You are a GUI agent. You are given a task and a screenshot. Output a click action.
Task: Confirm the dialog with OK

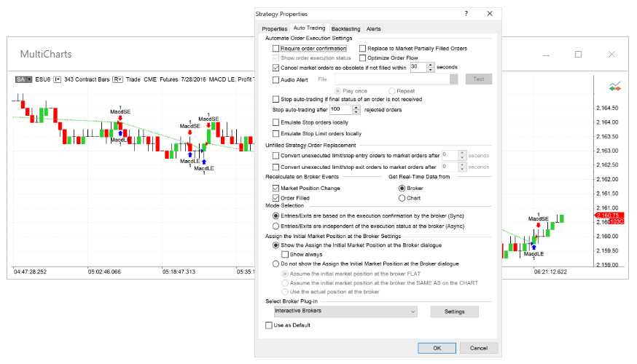pos(437,348)
